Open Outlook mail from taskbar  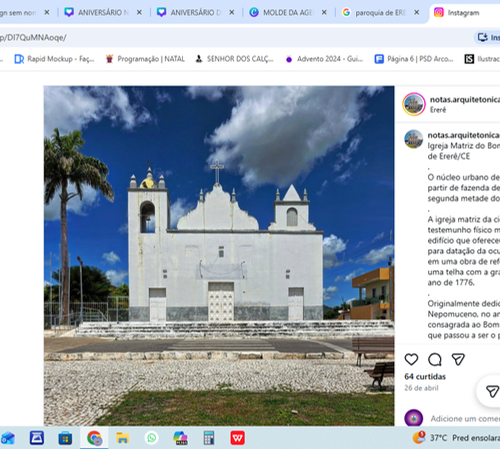pos(8,438)
